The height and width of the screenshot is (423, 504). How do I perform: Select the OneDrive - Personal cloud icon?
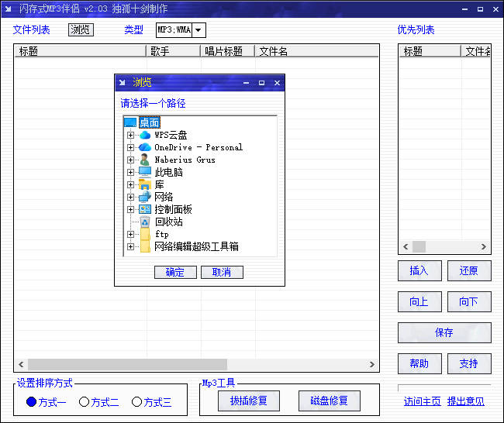(x=144, y=147)
